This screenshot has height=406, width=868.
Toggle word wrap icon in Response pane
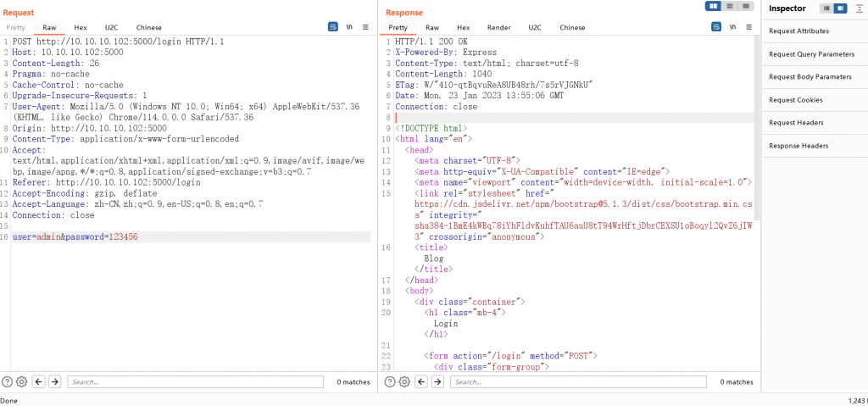716,27
